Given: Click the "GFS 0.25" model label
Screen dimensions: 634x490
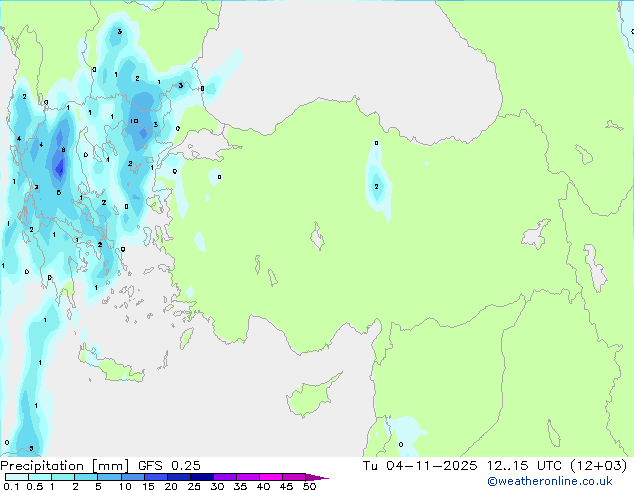Looking at the screenshot, I should click(x=169, y=466).
